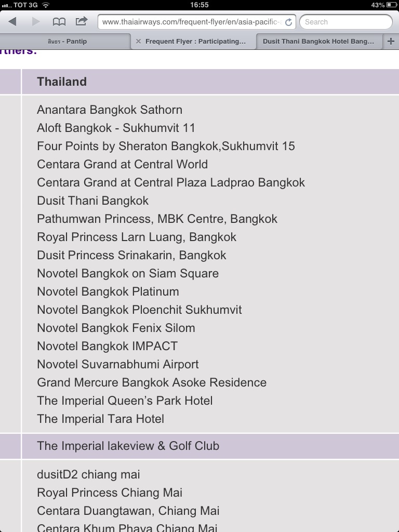Open the share action icon
This screenshot has width=399, height=532.
[x=82, y=21]
